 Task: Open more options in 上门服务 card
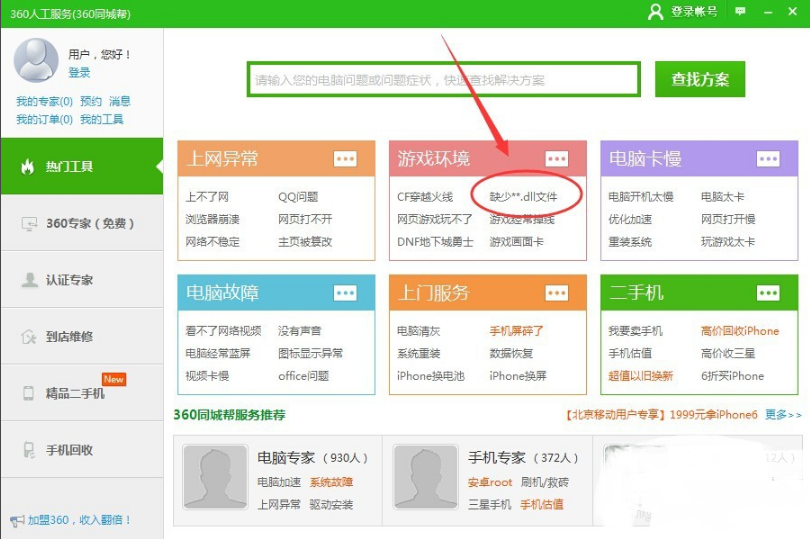click(x=556, y=293)
